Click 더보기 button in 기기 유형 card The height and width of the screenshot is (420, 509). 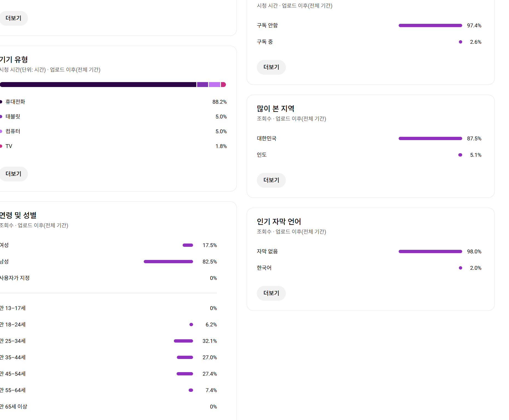[13, 174]
